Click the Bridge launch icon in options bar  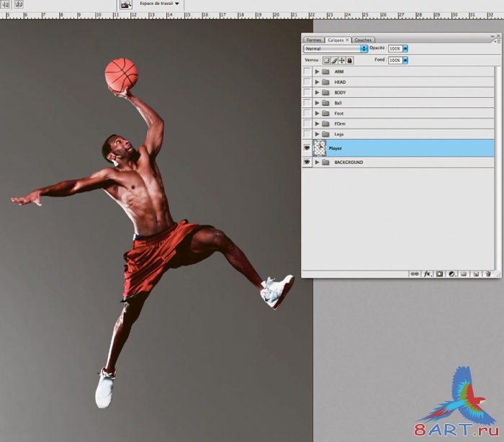(126, 4)
